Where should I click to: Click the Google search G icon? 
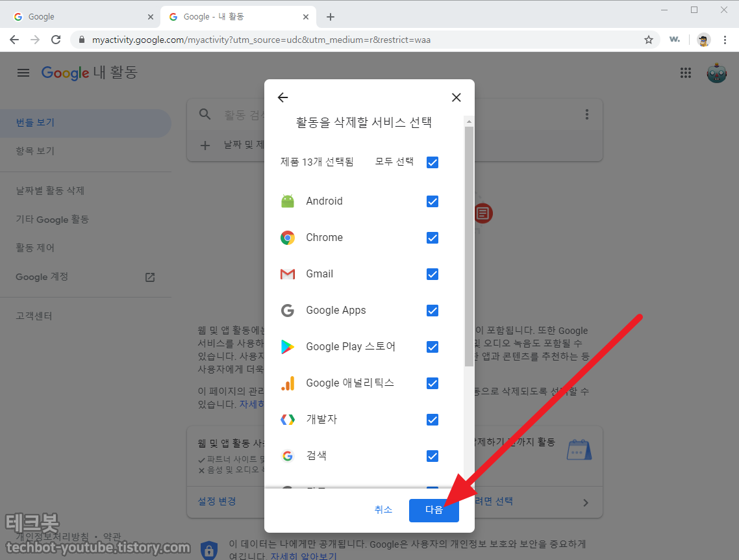tap(288, 456)
